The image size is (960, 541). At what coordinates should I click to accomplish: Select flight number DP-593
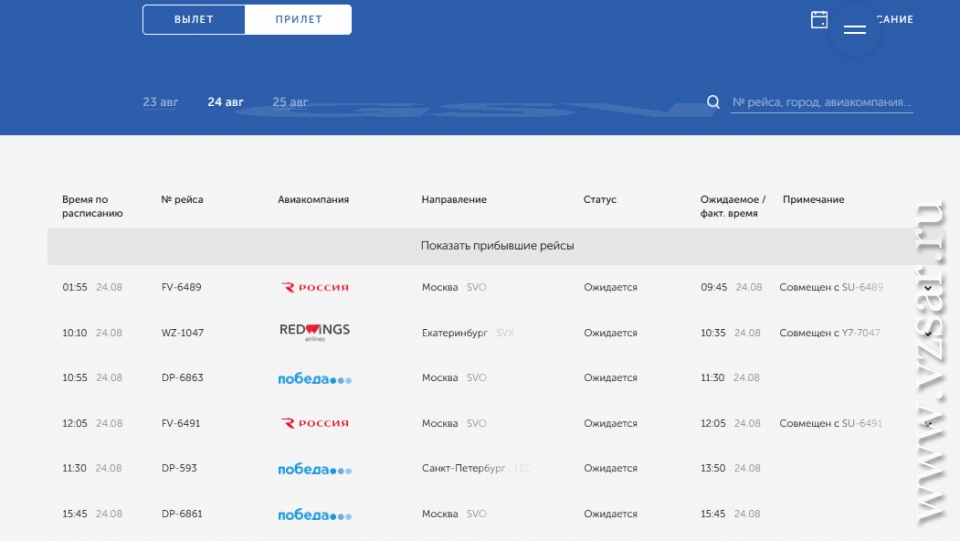(x=179, y=468)
